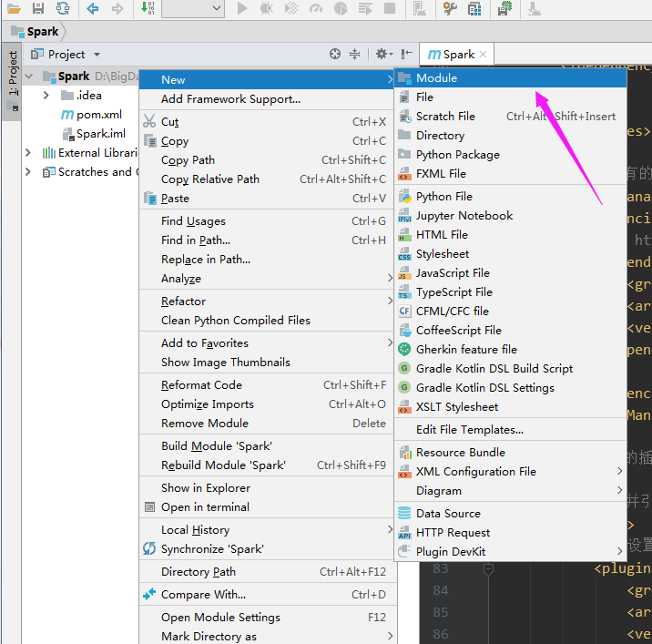Select Remove Module
The height and width of the screenshot is (644, 652).
click(x=267, y=424)
